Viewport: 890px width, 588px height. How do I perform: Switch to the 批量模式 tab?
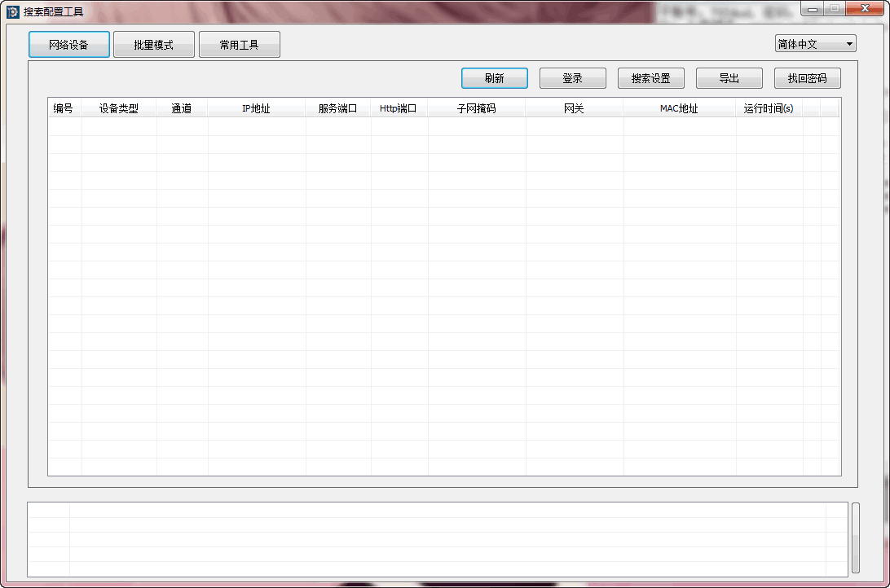click(153, 44)
